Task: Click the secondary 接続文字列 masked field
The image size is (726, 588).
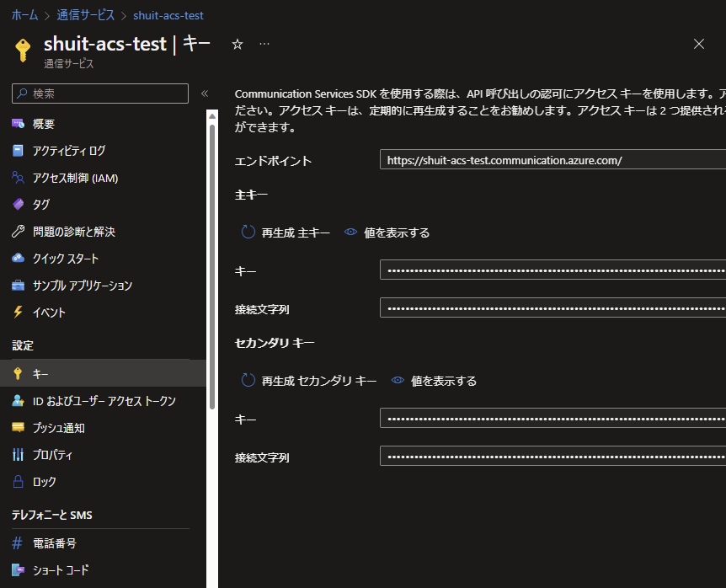Action: tap(553, 456)
